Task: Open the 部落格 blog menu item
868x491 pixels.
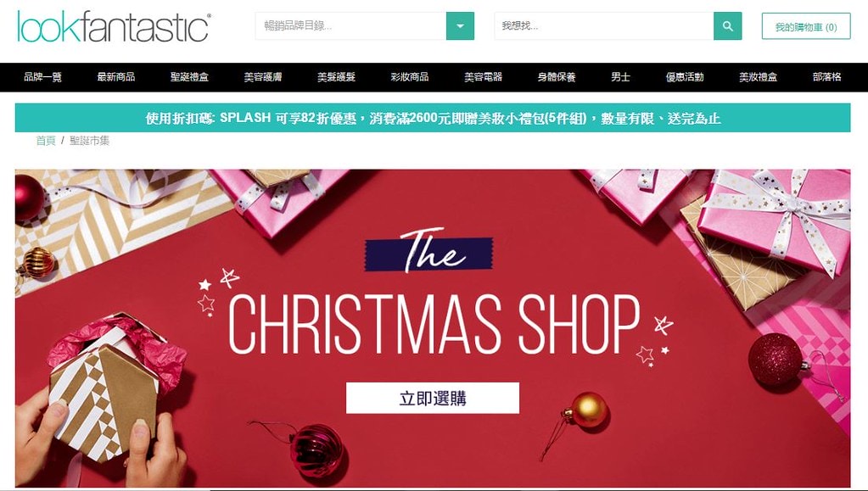Action: pyautogui.click(x=827, y=77)
